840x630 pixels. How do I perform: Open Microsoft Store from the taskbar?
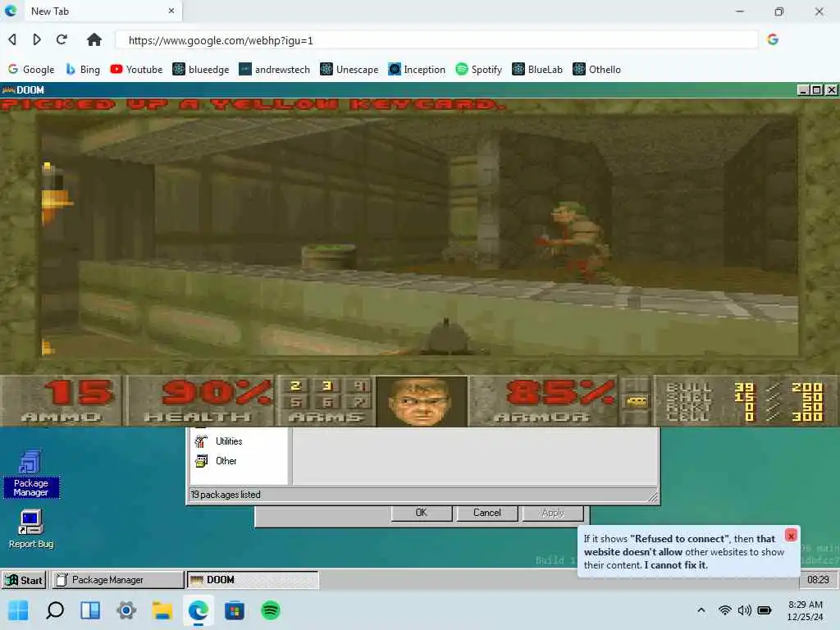click(x=234, y=610)
